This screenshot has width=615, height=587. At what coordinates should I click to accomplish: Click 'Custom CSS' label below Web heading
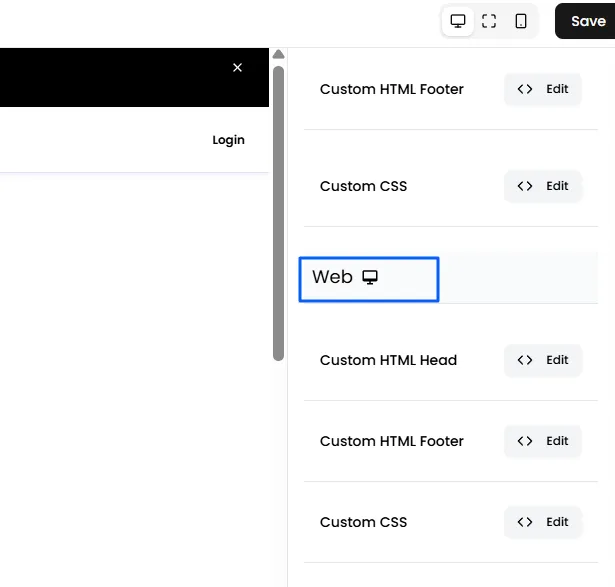(363, 522)
